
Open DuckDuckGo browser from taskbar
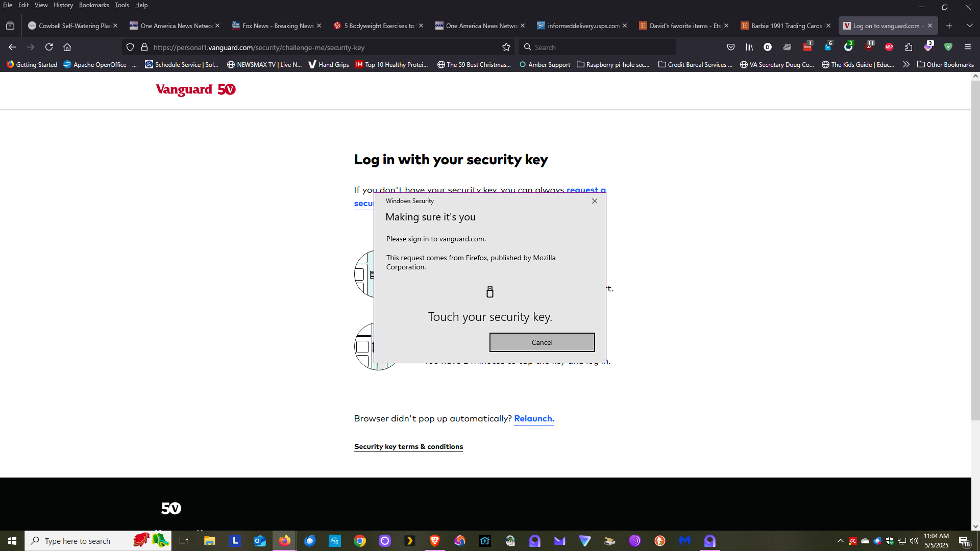tap(660, 541)
